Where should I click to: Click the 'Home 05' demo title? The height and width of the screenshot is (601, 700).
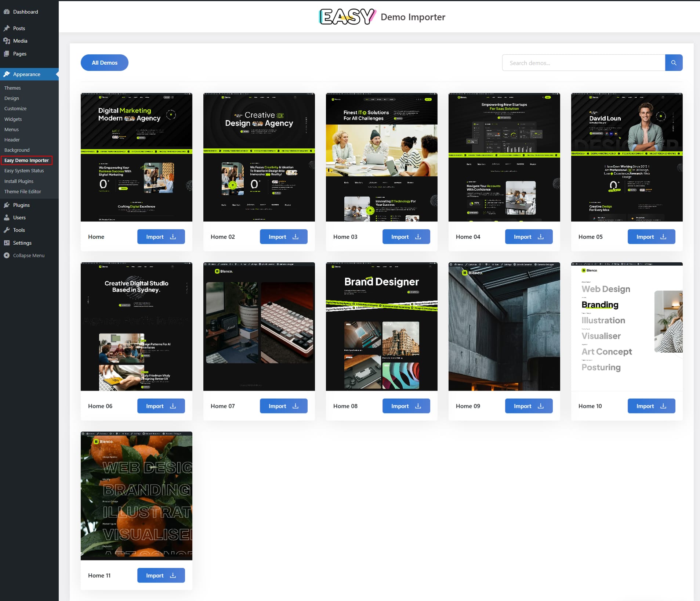(x=591, y=237)
